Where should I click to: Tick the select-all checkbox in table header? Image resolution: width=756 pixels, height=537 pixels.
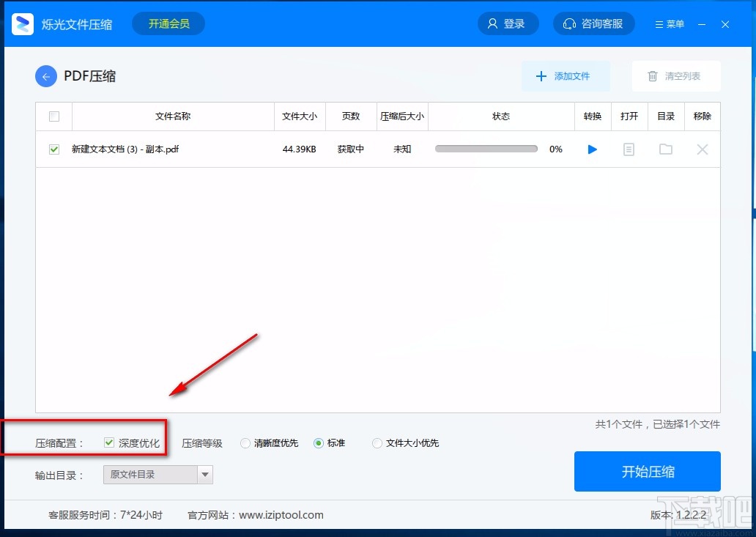(x=54, y=116)
